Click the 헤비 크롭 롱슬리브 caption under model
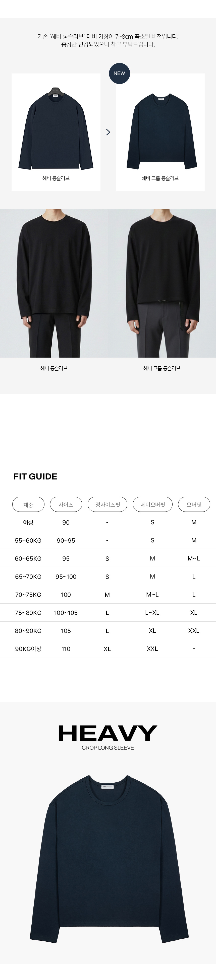 [162, 368]
